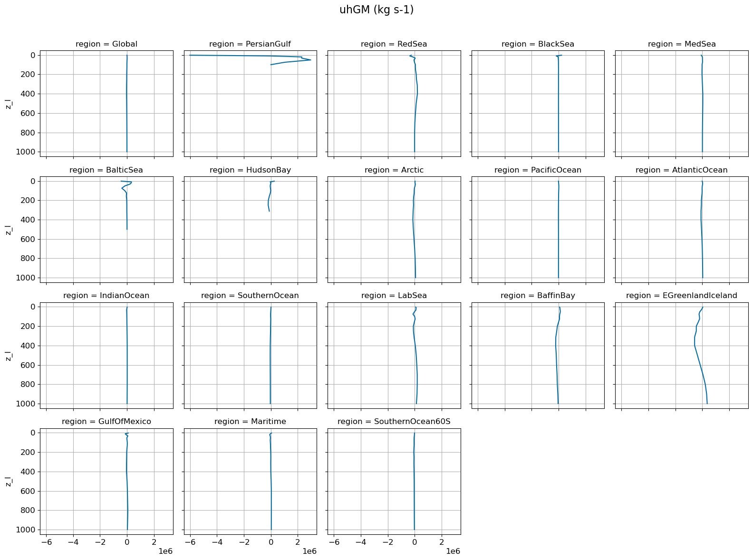The width and height of the screenshot is (753, 560).
Task: Click the 'region = RedSea' subplot title
Action: [394, 44]
